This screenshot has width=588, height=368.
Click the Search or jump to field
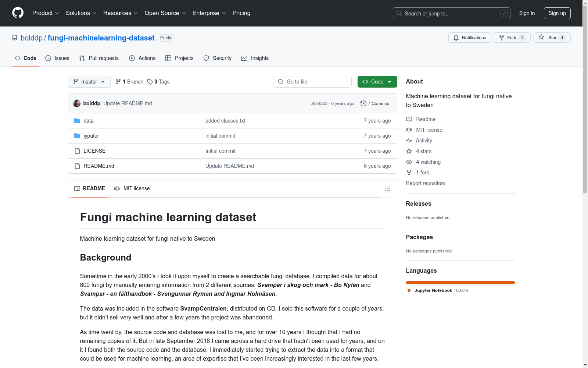452,13
